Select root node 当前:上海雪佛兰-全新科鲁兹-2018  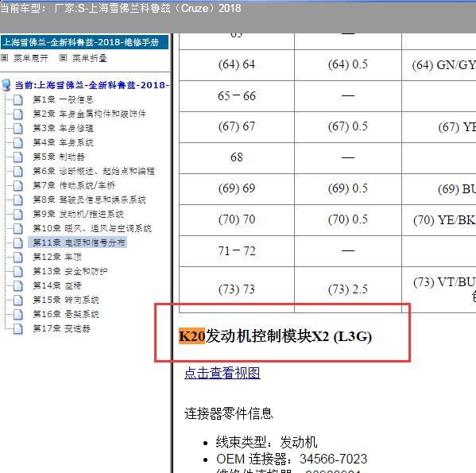tap(92, 85)
